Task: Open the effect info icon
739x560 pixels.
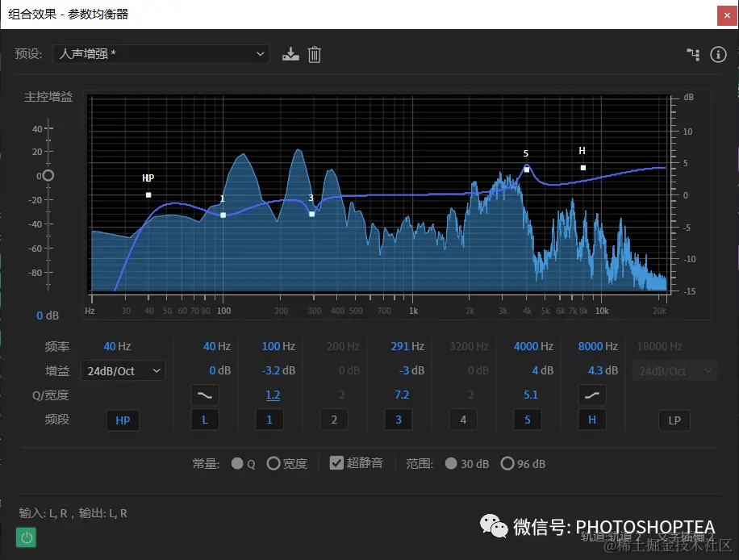Action: [718, 54]
